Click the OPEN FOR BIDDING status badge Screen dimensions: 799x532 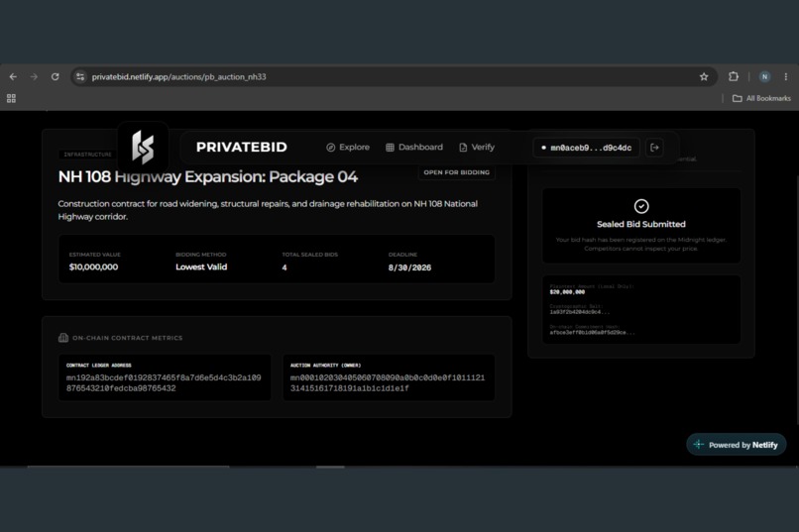pyautogui.click(x=457, y=172)
